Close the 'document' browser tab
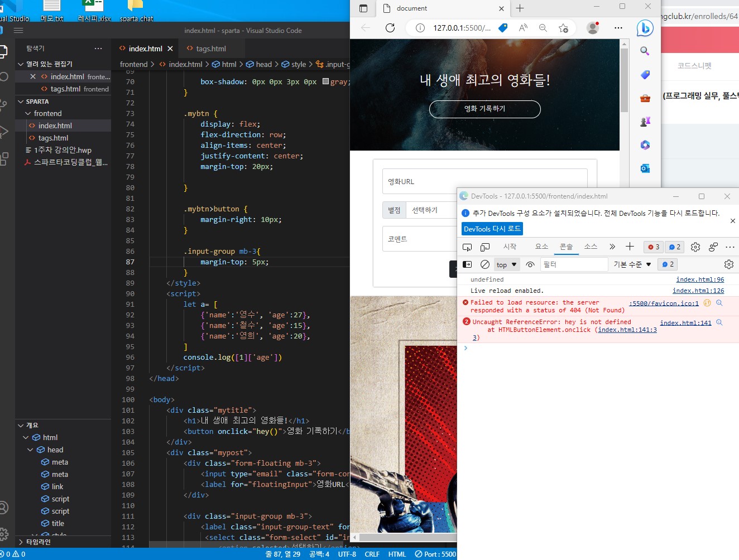The image size is (739, 560). tap(501, 8)
